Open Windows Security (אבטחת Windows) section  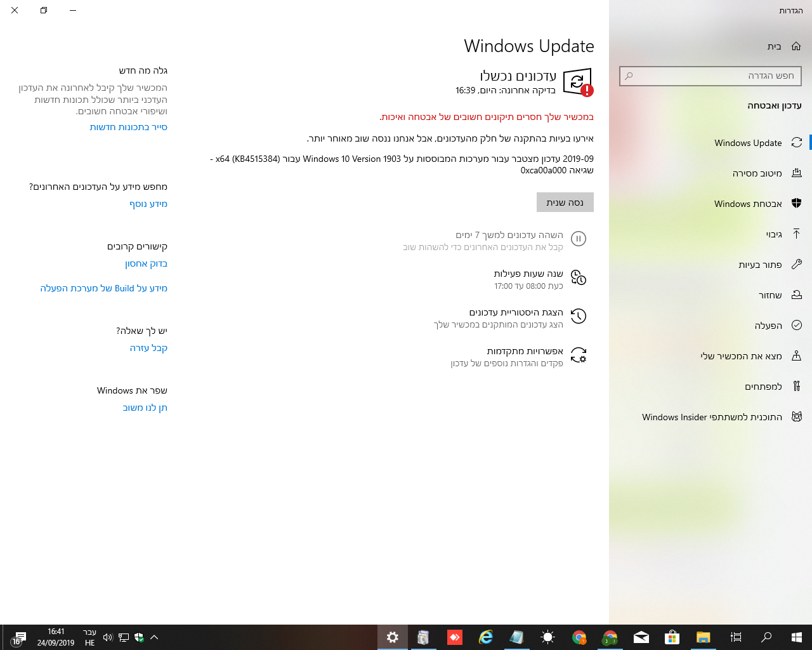[710, 204]
